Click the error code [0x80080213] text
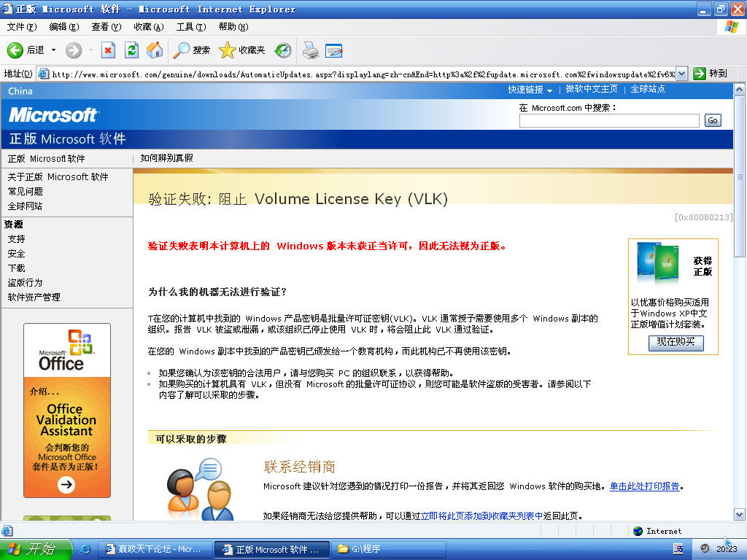747x560 pixels. [703, 217]
